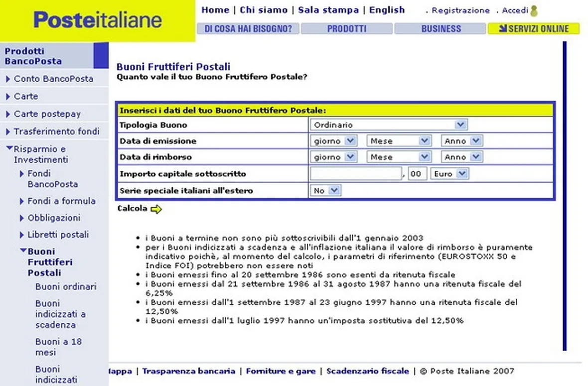Open the Servizi Online tab
588x386 pixels.
coord(534,28)
